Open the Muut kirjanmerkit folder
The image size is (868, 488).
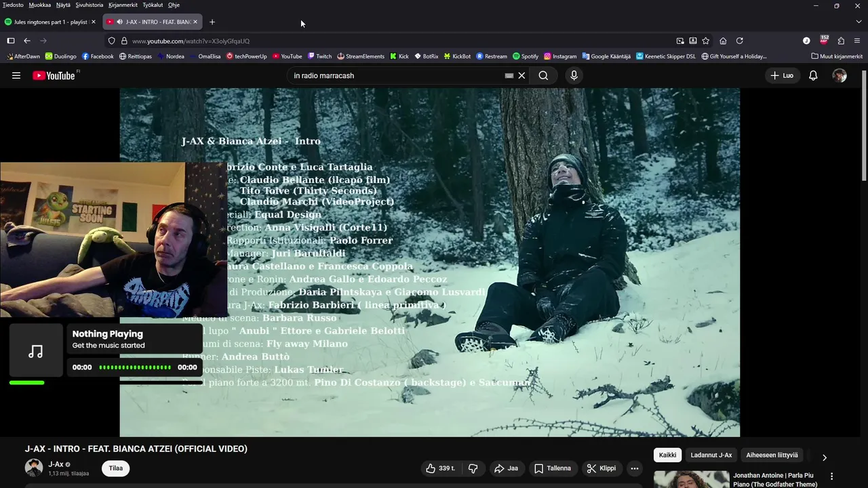click(x=837, y=56)
